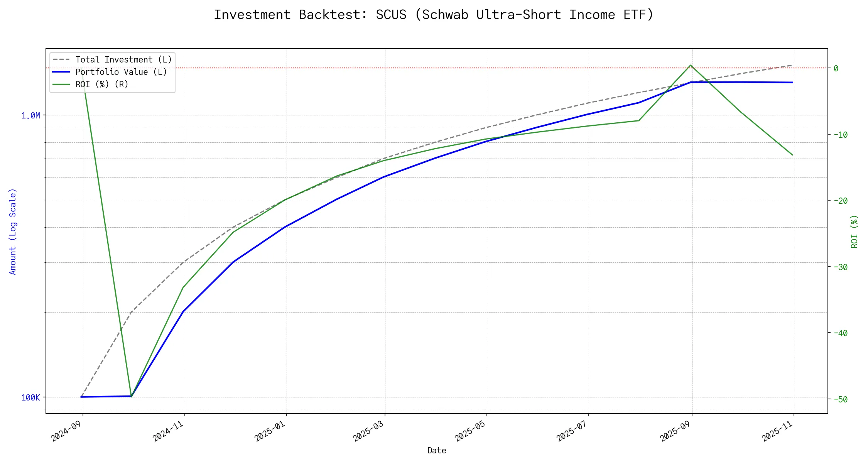Click the Amount (Log Scale) axis label

[x=13, y=231]
